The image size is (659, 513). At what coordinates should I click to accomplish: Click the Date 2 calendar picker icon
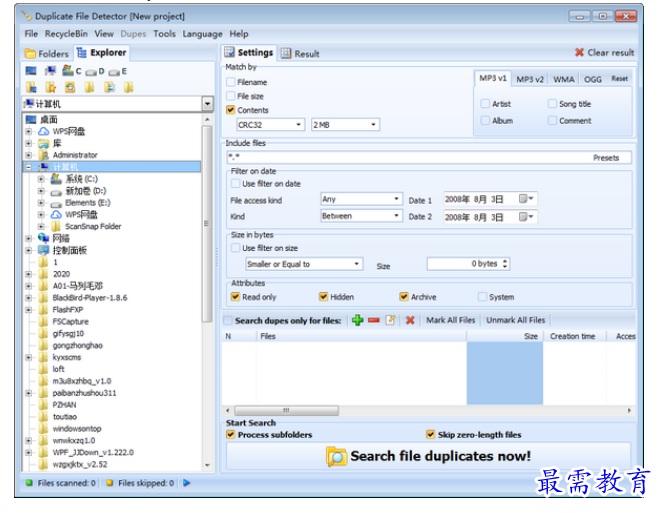pyautogui.click(x=526, y=216)
